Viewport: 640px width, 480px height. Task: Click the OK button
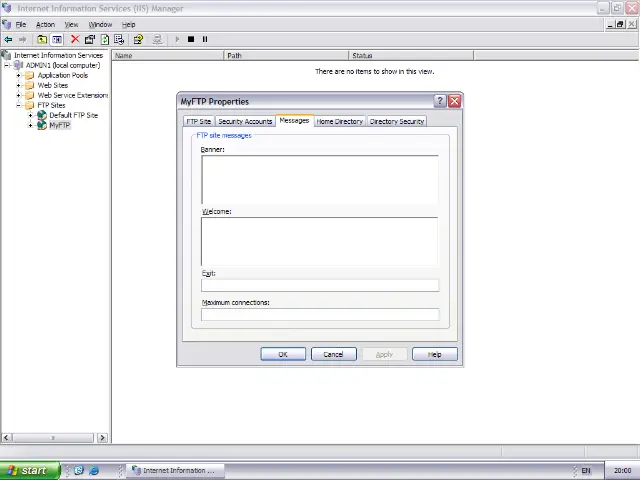coord(283,354)
